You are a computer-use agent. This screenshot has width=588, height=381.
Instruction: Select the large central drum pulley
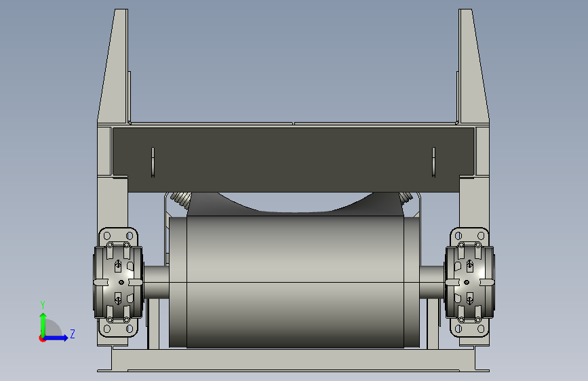coord(294,281)
